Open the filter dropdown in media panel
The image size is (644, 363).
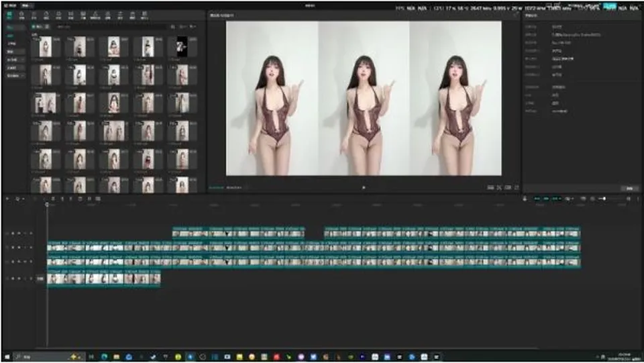[193, 27]
